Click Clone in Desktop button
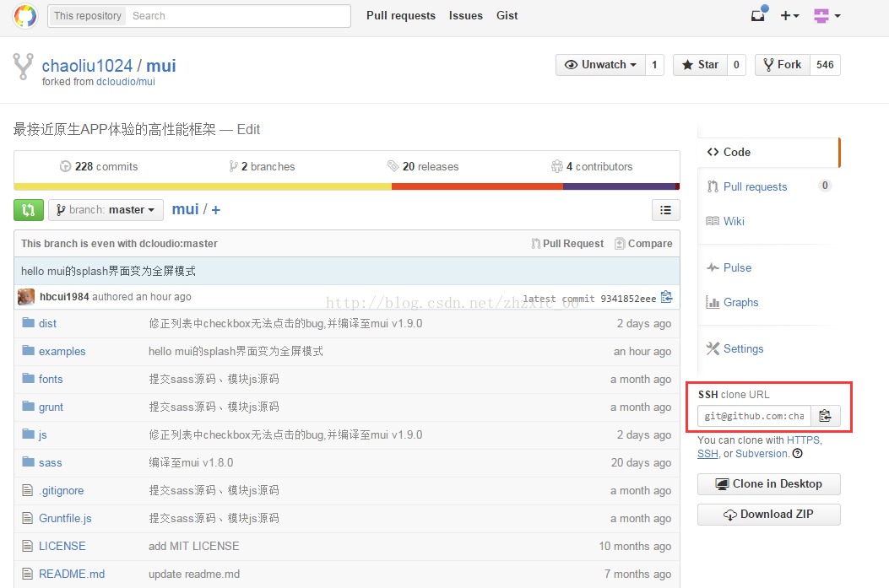The image size is (889, 588). point(769,483)
